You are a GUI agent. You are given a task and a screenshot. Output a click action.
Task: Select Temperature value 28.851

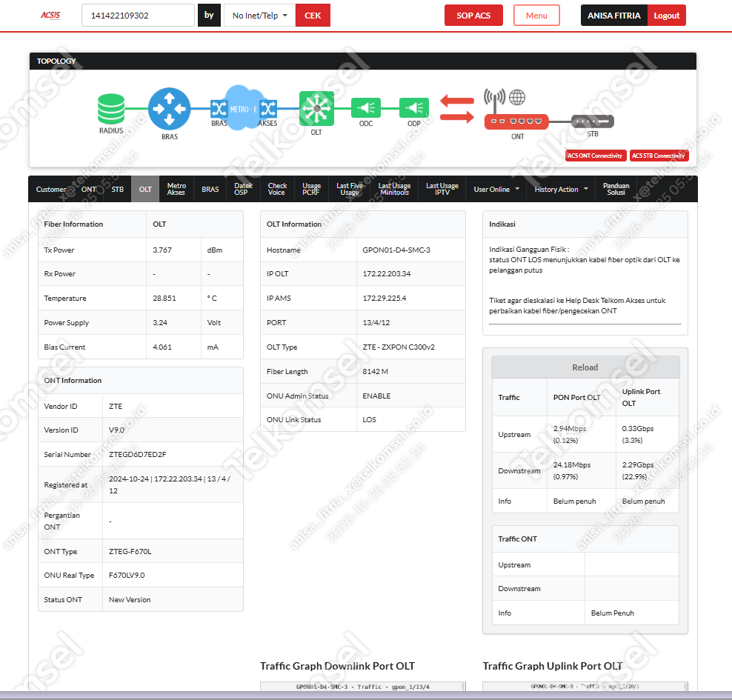pyautogui.click(x=164, y=299)
